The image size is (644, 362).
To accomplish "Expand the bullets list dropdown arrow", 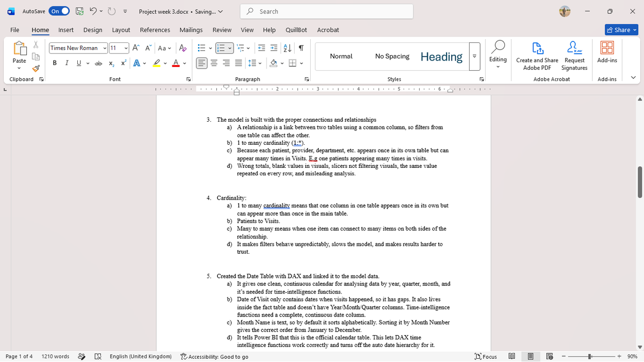I will [x=210, y=48].
